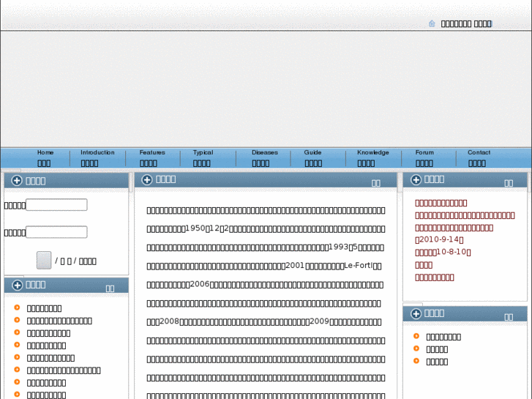
Task: Click the plus icon in the lower-left panel header
Action: coord(16,285)
